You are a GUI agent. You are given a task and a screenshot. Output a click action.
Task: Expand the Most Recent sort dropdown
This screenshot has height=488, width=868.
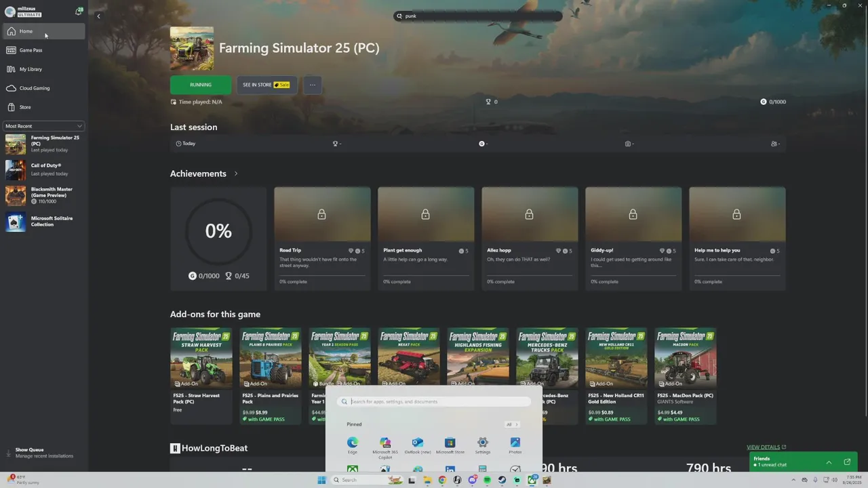click(x=44, y=126)
